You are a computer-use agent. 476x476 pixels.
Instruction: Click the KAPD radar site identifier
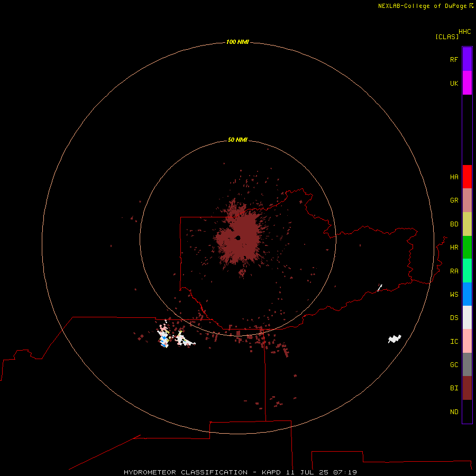(x=271, y=472)
